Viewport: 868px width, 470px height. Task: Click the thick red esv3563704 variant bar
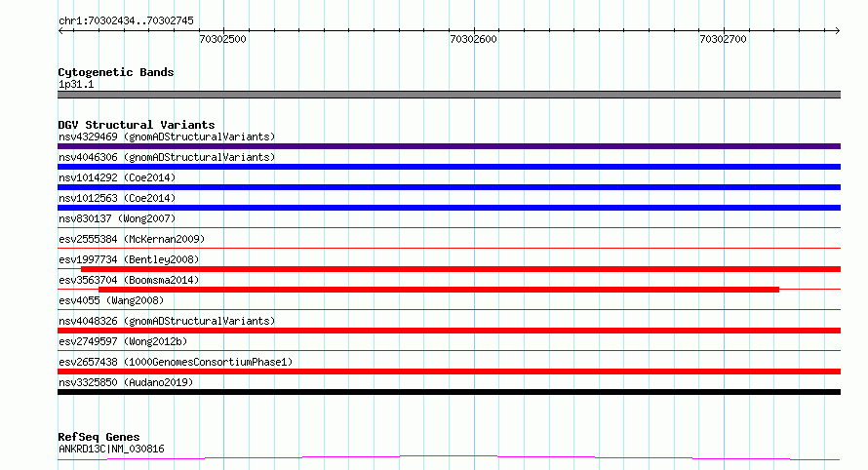point(439,290)
